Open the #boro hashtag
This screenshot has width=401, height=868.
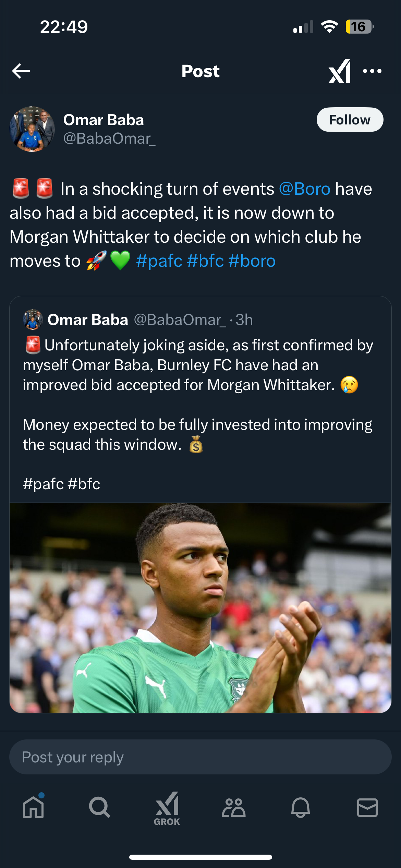[252, 261]
